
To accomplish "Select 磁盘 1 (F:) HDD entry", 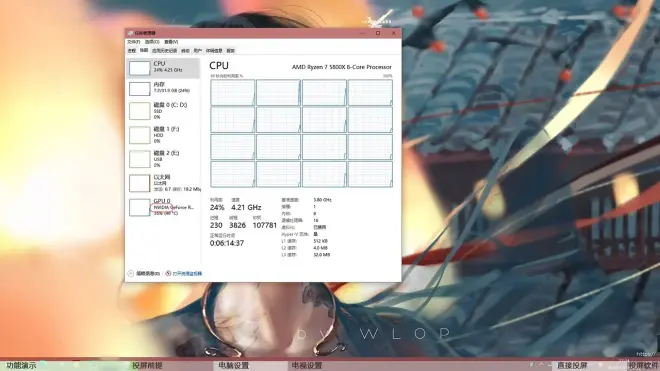I will (x=163, y=135).
